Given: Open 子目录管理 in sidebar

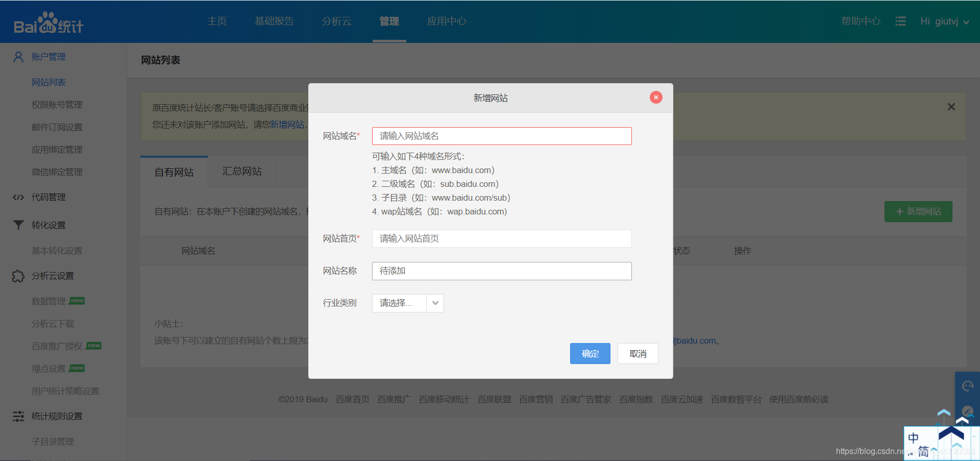Looking at the screenshot, I should [53, 442].
